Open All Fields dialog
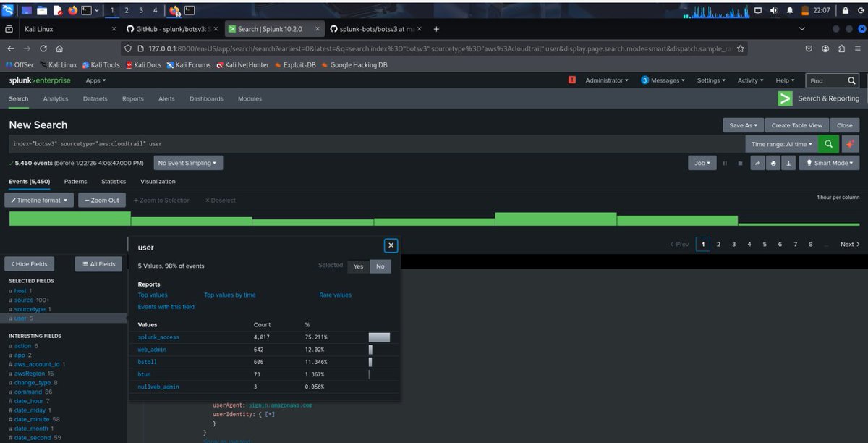 coord(98,264)
